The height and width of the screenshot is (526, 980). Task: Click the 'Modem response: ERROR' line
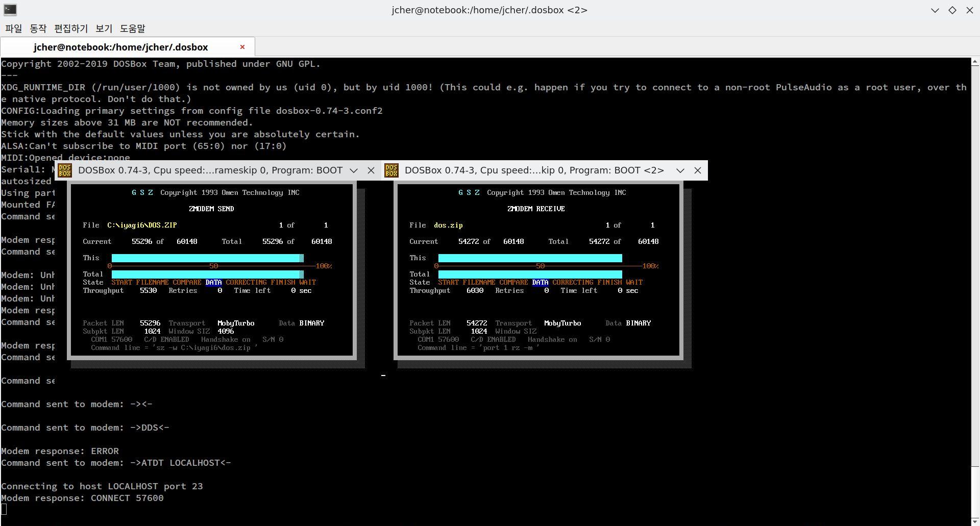click(60, 451)
